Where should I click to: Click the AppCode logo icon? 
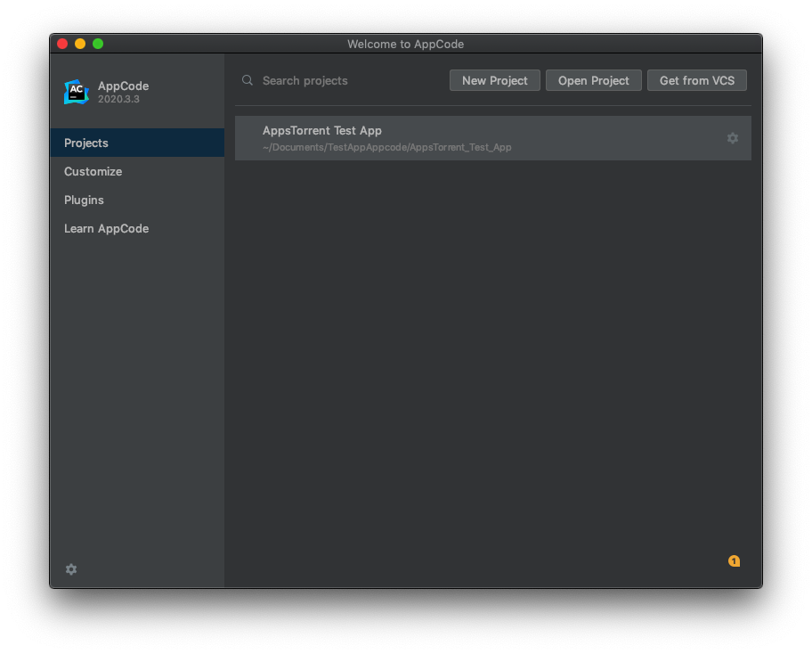(77, 92)
